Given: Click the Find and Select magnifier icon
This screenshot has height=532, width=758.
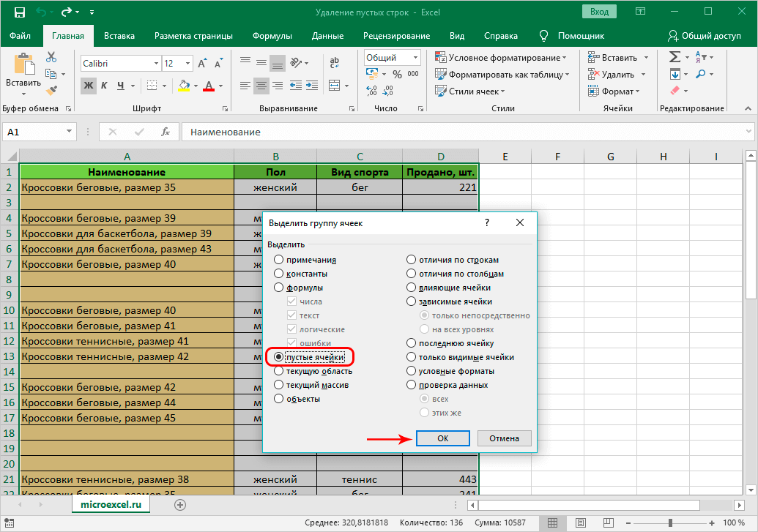Looking at the screenshot, I should [x=700, y=74].
